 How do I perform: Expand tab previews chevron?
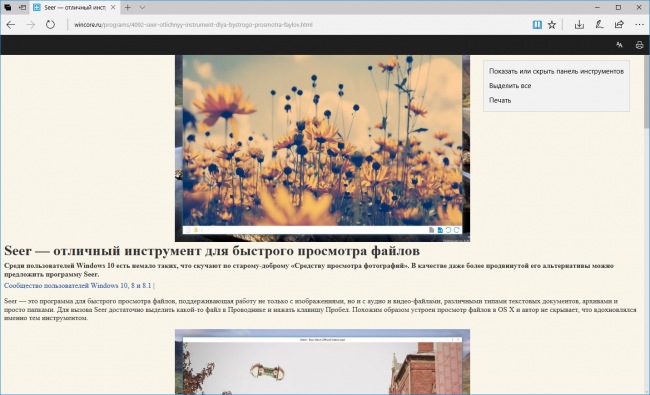142,7
